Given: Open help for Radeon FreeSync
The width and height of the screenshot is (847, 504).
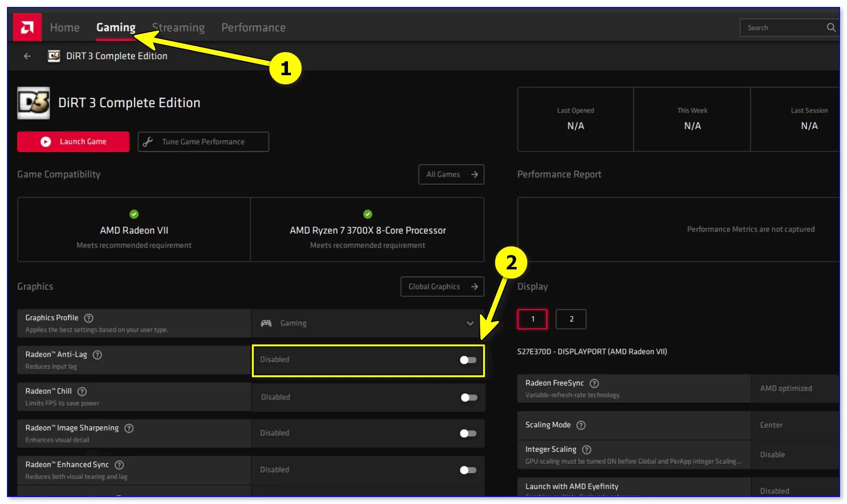Looking at the screenshot, I should tap(594, 383).
